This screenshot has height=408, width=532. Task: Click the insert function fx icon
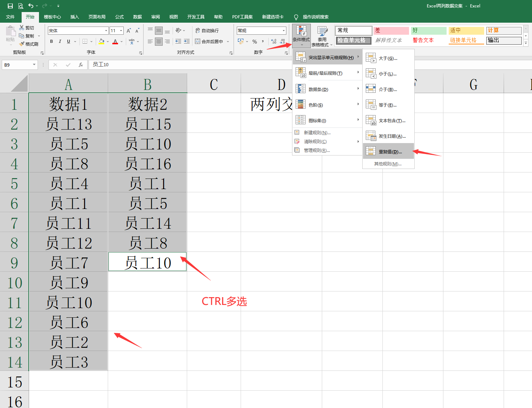81,64
